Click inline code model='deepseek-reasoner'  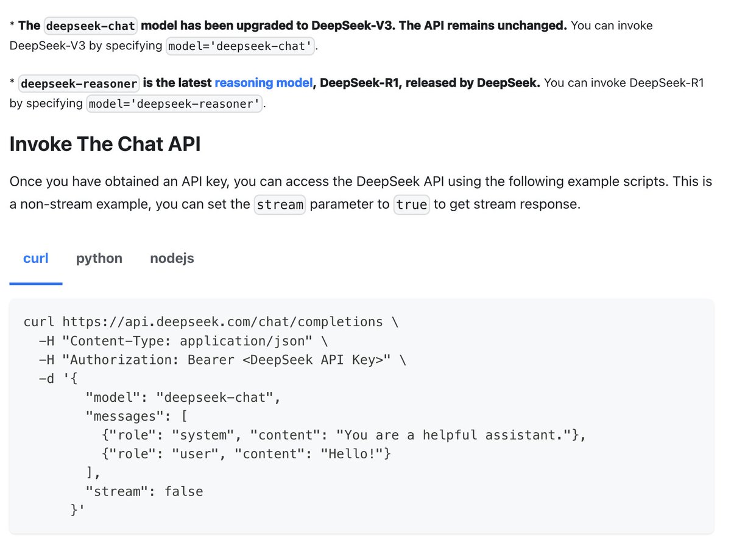click(x=175, y=103)
